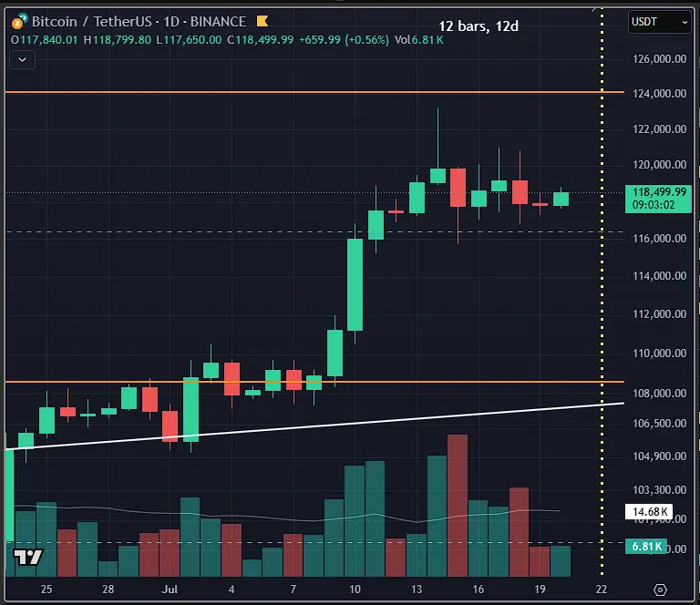Click the 106,500.00 price axis label
This screenshot has width=700, height=605.
659,423
